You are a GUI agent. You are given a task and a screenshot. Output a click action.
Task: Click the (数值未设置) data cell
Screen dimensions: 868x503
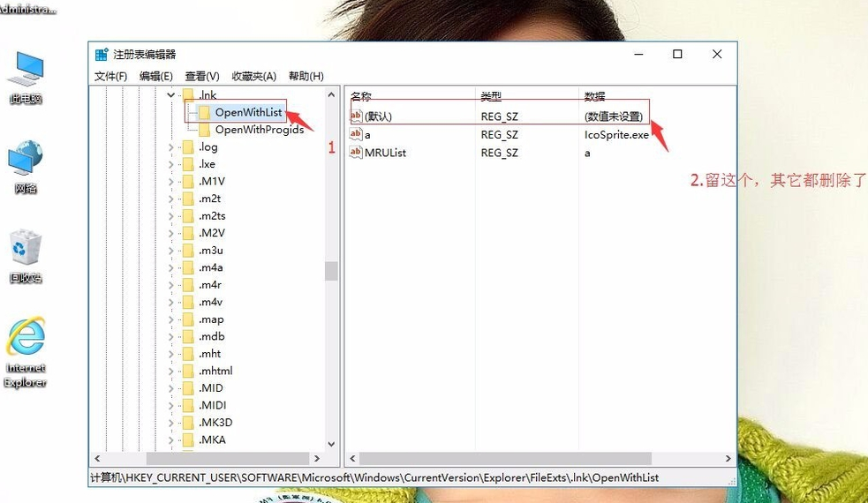click(614, 116)
